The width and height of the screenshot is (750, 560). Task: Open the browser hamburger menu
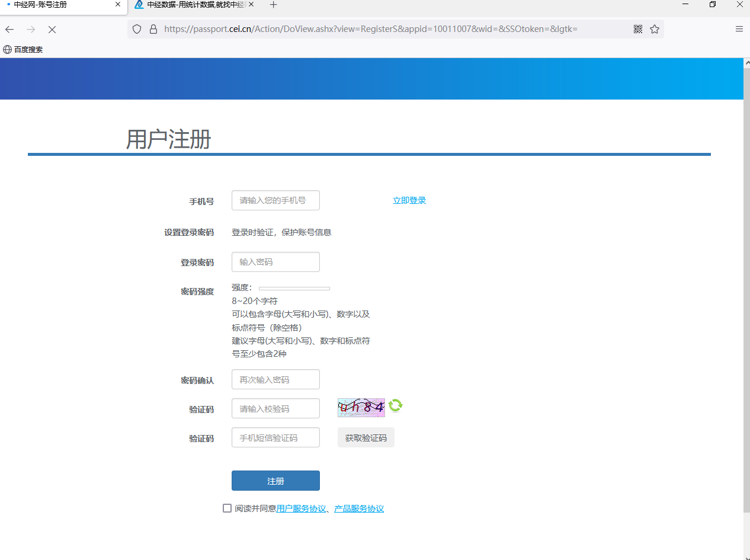(x=739, y=29)
